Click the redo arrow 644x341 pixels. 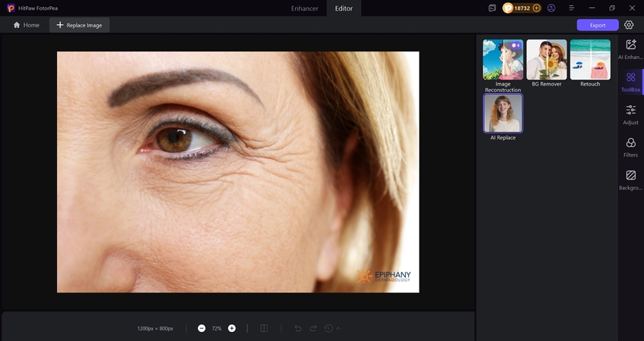coord(313,328)
